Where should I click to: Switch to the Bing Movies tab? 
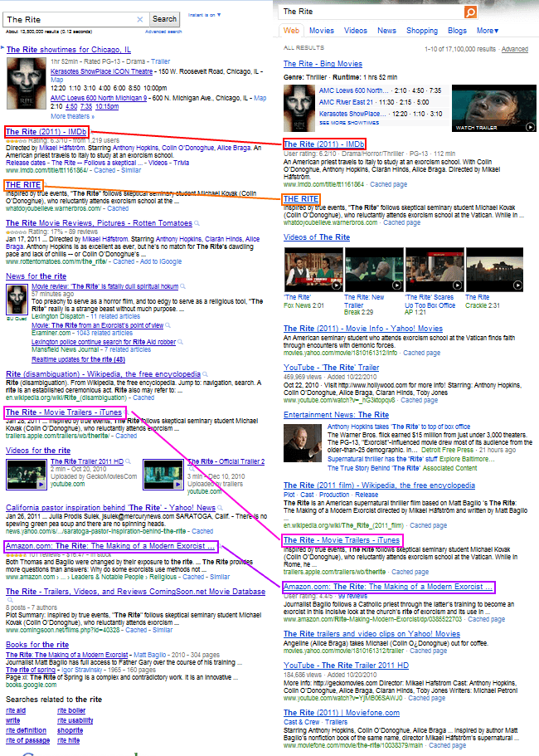(x=321, y=31)
